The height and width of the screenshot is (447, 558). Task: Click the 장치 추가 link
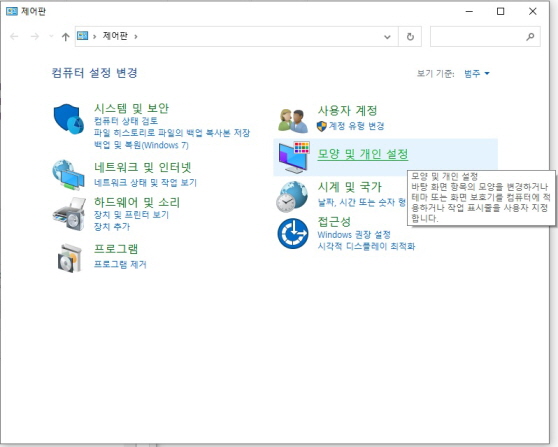coord(112,227)
